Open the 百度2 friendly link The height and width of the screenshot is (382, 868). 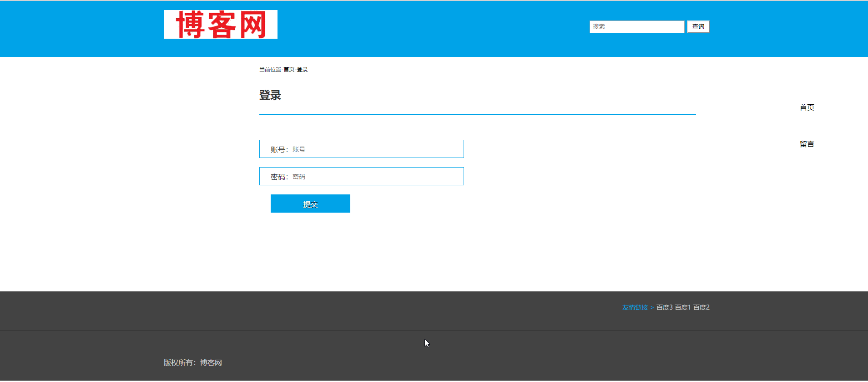[x=701, y=308]
